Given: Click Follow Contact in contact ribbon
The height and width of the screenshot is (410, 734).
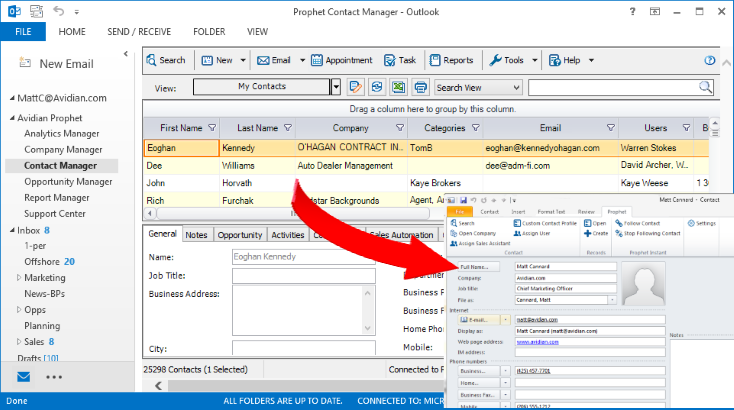Looking at the screenshot, I should 638,223.
